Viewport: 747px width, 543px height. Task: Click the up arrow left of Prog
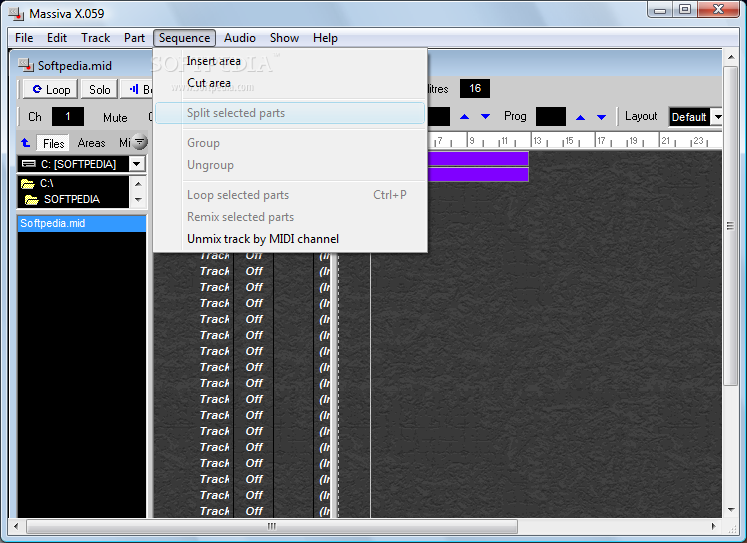point(464,117)
